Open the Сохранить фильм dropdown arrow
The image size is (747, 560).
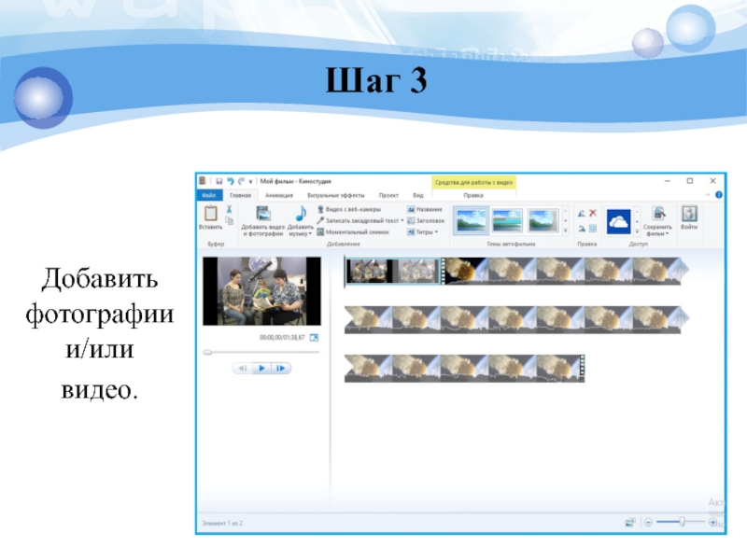pyautogui.click(x=667, y=234)
